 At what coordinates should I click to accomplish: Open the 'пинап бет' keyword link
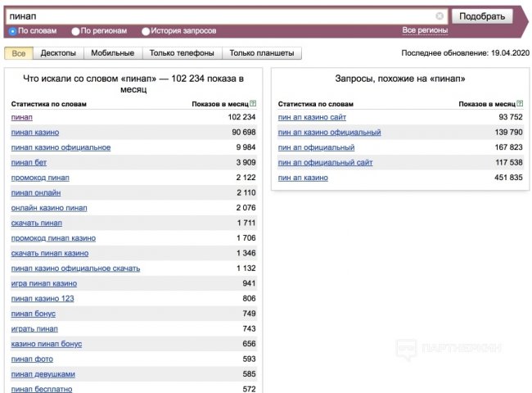[x=29, y=163]
